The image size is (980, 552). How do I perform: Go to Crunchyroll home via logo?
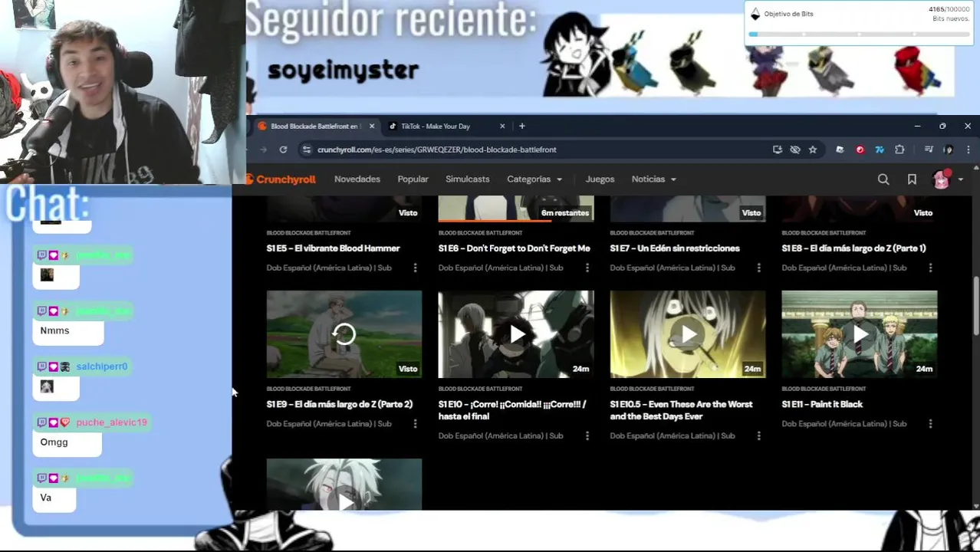281,179
